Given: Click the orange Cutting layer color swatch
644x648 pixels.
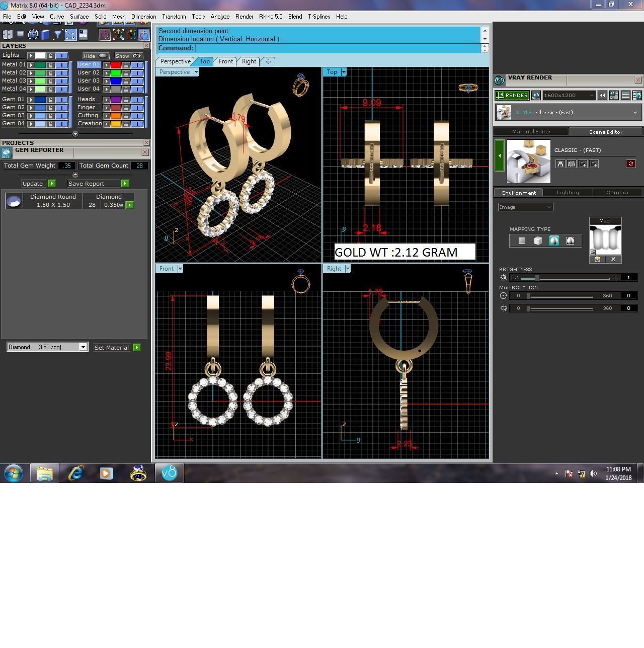Looking at the screenshot, I should click(116, 116).
